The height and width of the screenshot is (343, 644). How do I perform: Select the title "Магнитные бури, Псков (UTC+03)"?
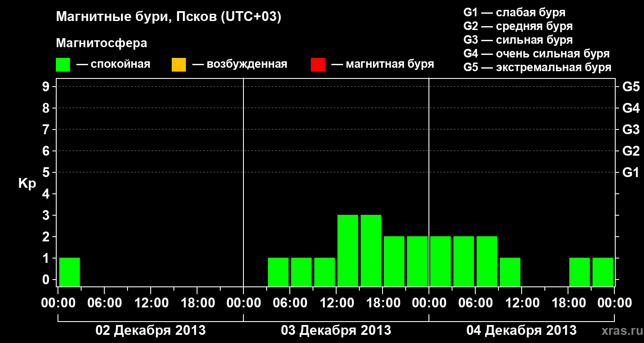coord(168,17)
